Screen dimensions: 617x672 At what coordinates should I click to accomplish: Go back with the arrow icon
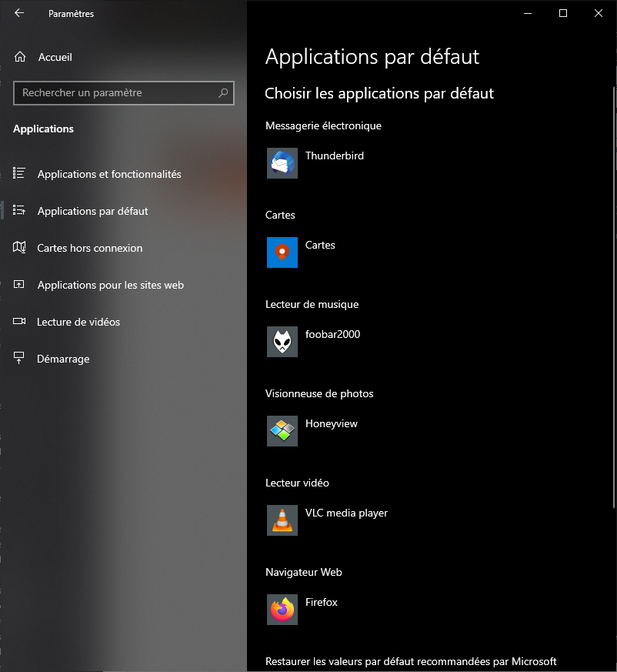[x=19, y=13]
